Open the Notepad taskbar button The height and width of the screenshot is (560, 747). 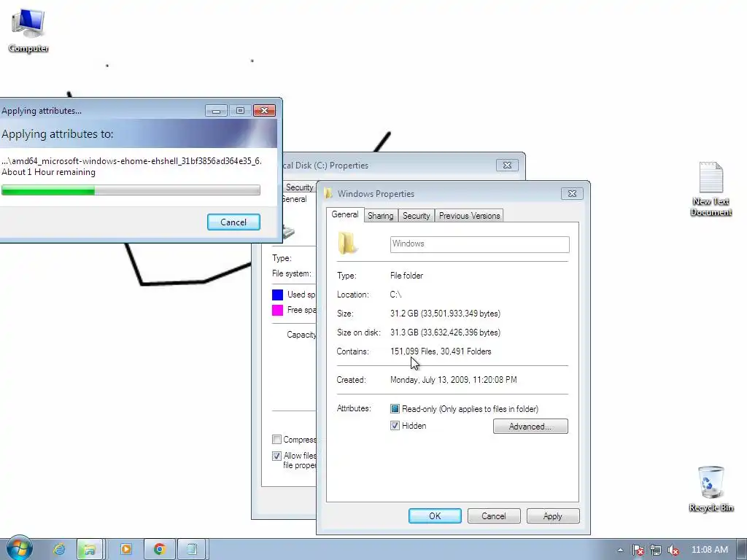point(192,550)
